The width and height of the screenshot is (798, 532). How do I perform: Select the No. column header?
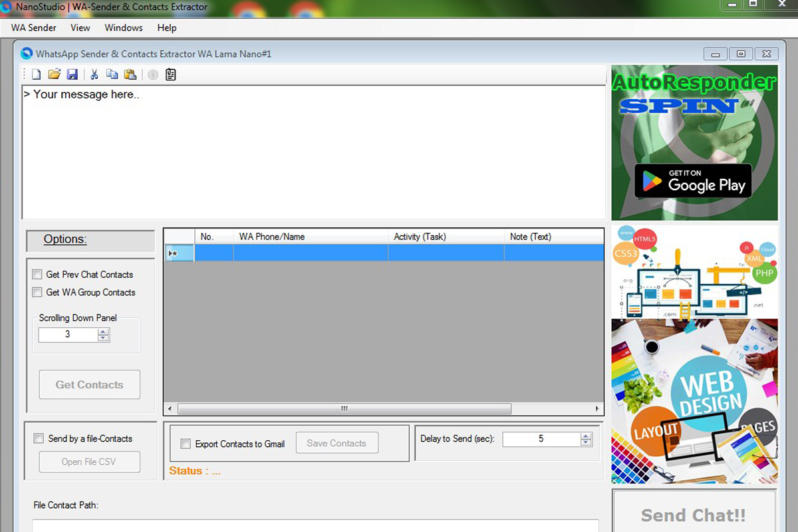coord(214,237)
